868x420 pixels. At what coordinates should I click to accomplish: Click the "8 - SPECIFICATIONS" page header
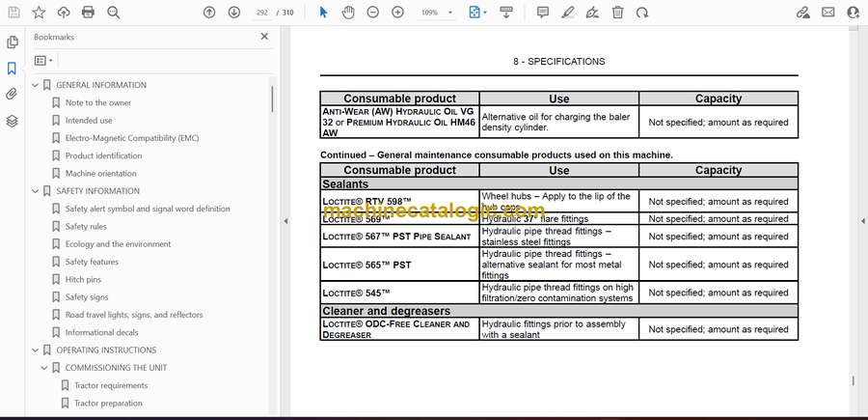559,62
